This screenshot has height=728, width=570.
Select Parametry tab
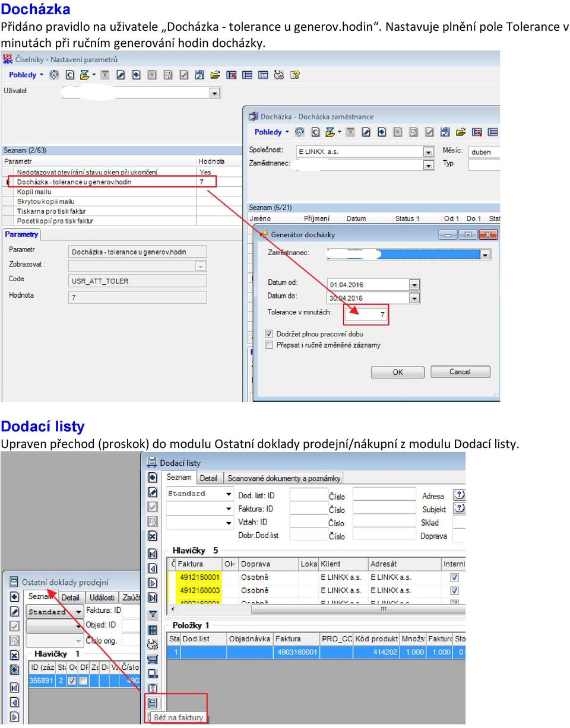(x=21, y=234)
